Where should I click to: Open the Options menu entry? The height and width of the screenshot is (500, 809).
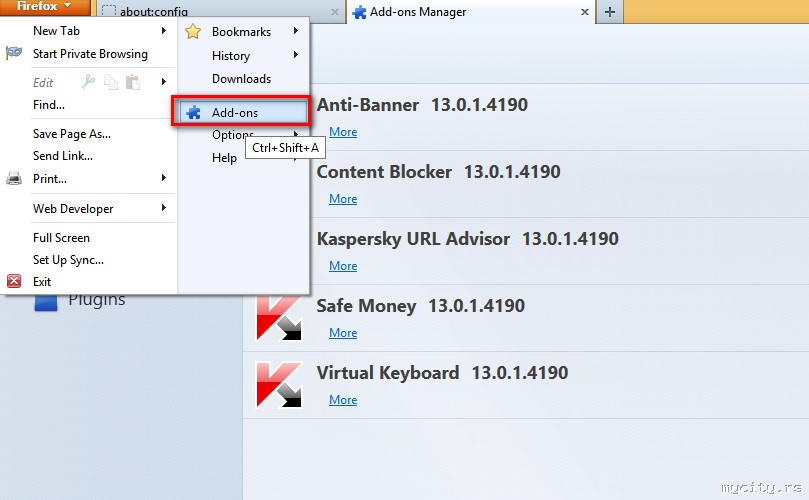(231, 135)
